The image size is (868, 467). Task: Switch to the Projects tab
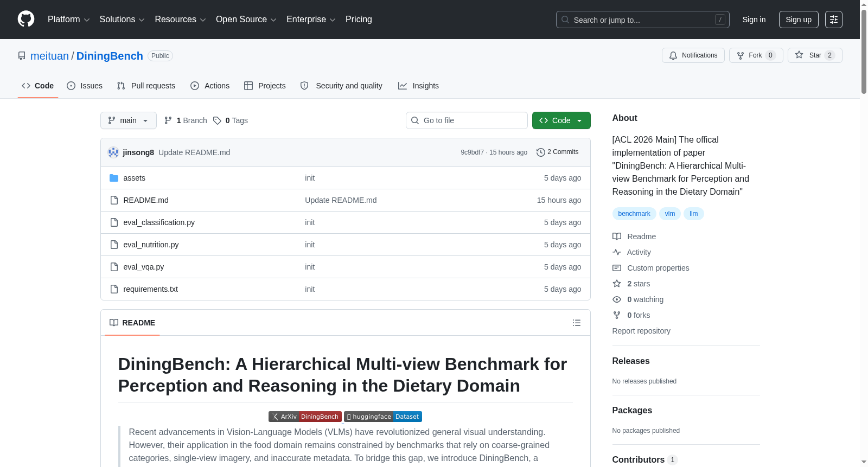[265, 86]
